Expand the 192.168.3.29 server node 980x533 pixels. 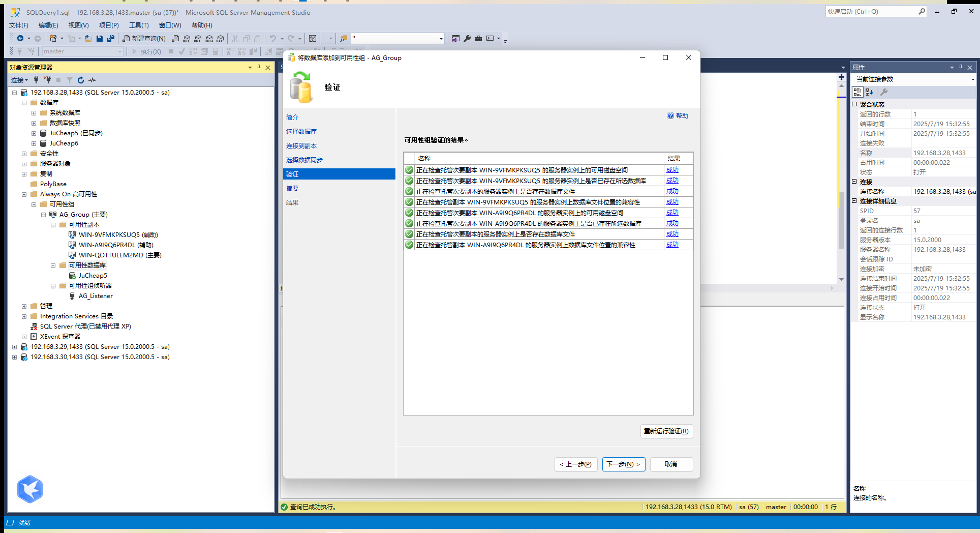pos(14,347)
